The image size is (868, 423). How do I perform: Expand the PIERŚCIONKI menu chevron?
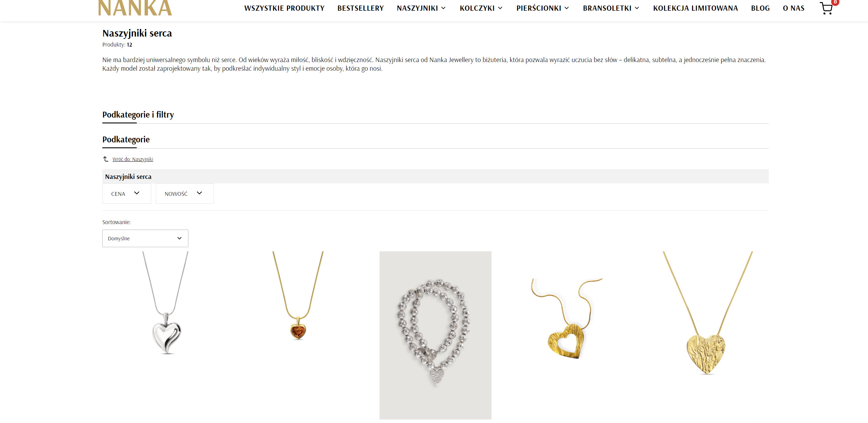567,8
